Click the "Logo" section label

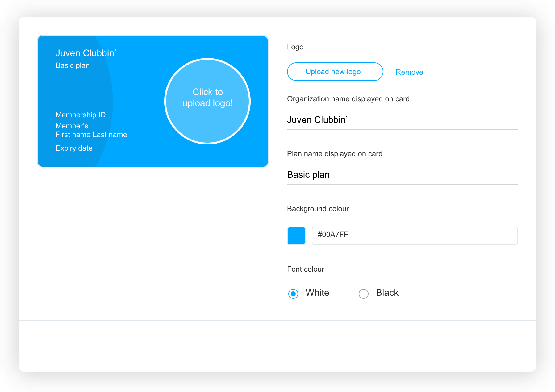[x=295, y=47]
